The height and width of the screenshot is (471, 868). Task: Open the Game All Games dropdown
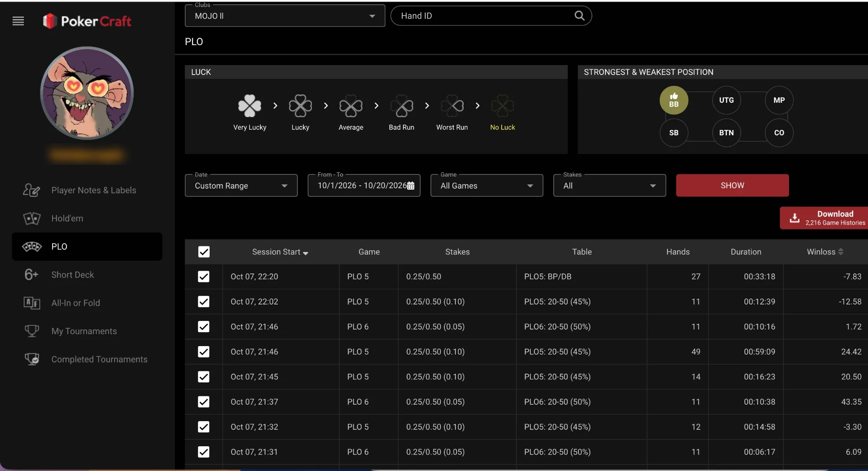point(487,186)
